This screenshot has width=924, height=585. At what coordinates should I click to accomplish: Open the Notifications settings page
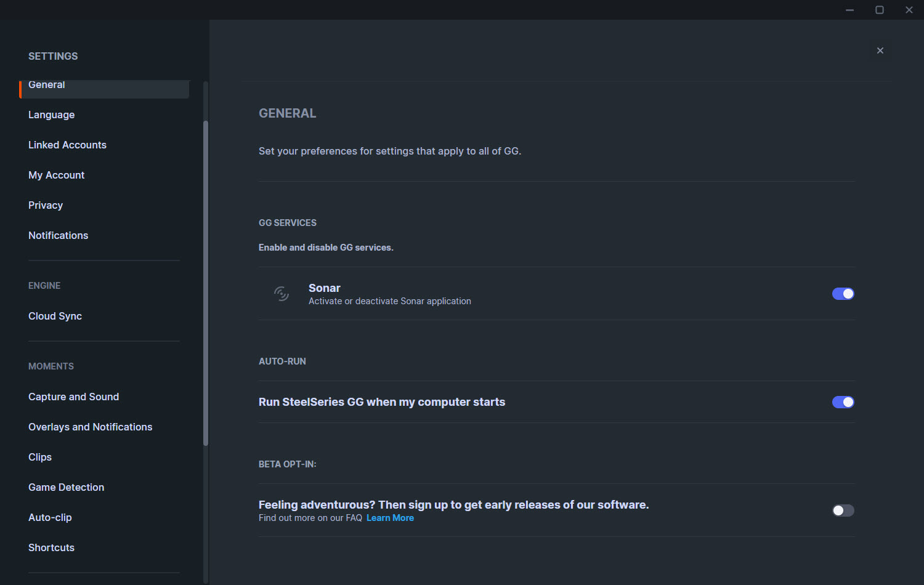[x=58, y=235]
